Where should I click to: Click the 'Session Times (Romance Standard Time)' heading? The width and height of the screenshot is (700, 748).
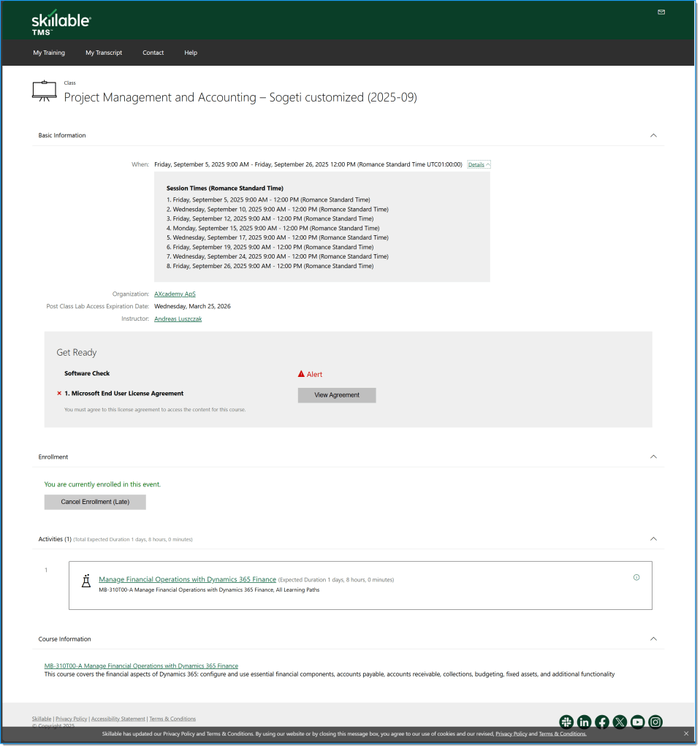click(225, 188)
